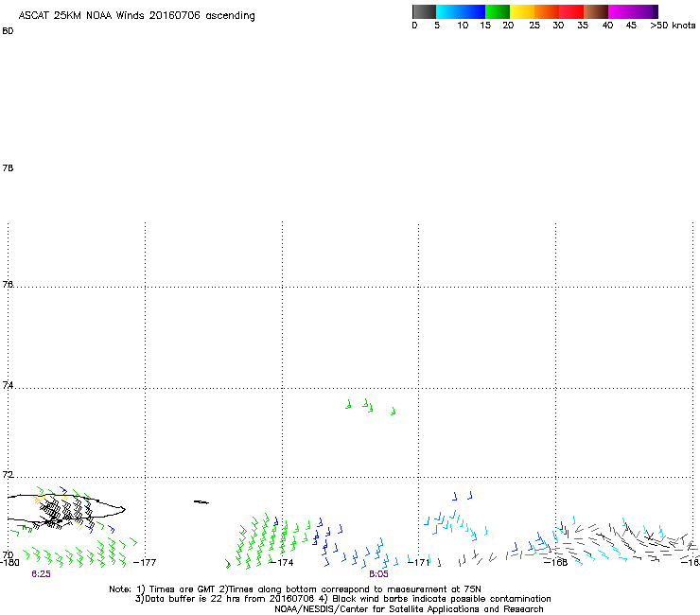Select the orange 25-30 knots legend segment
700x615 pixels.
click(547, 11)
